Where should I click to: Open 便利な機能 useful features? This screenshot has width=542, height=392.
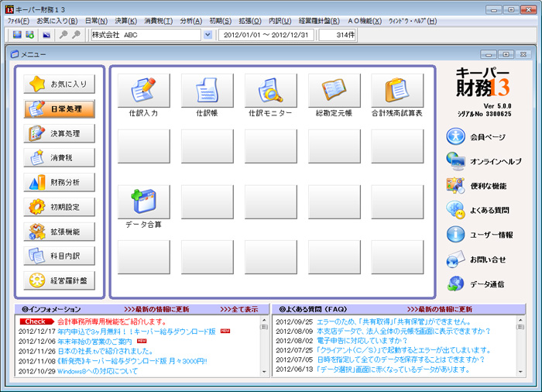tap(476, 186)
